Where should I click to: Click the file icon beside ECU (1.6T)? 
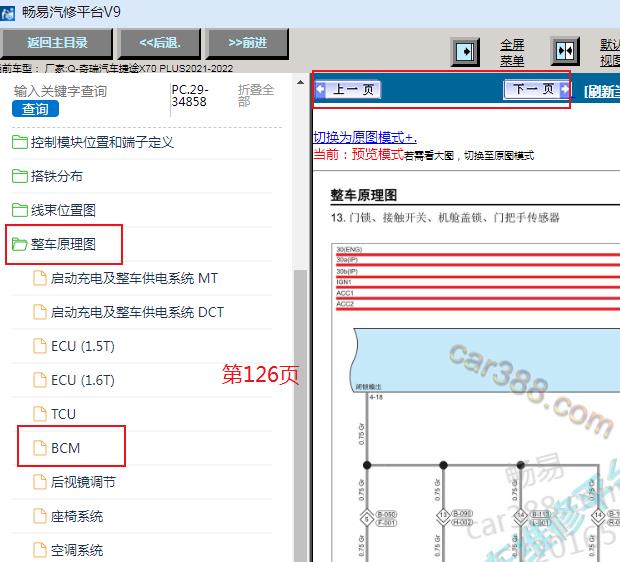[x=40, y=380]
